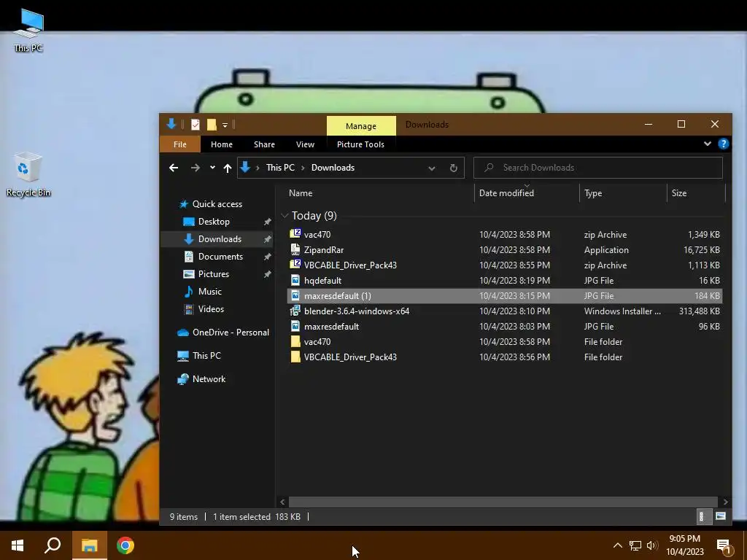This screenshot has height=560, width=747.
Task: Select OneDrive - Personal in navigation pane
Action: coord(231,332)
